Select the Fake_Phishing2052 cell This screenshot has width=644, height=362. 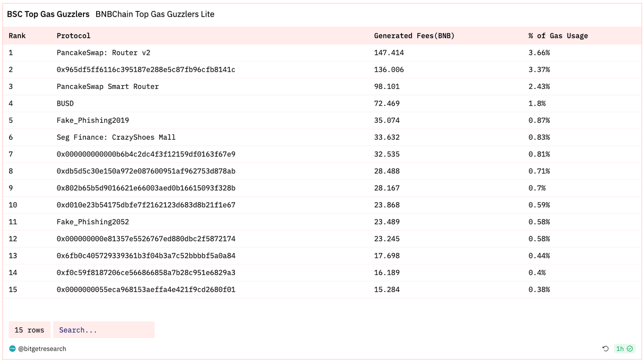pos(93,222)
